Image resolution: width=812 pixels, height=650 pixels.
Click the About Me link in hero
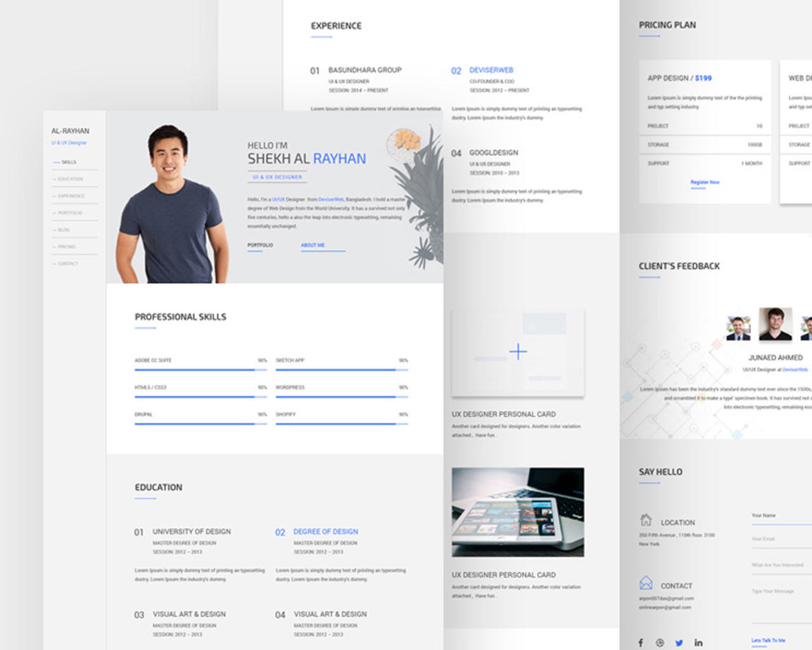click(x=313, y=245)
